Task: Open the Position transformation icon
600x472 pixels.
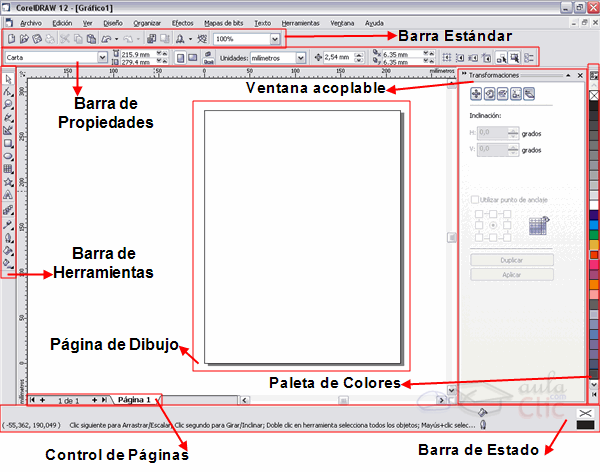Action: click(x=477, y=93)
